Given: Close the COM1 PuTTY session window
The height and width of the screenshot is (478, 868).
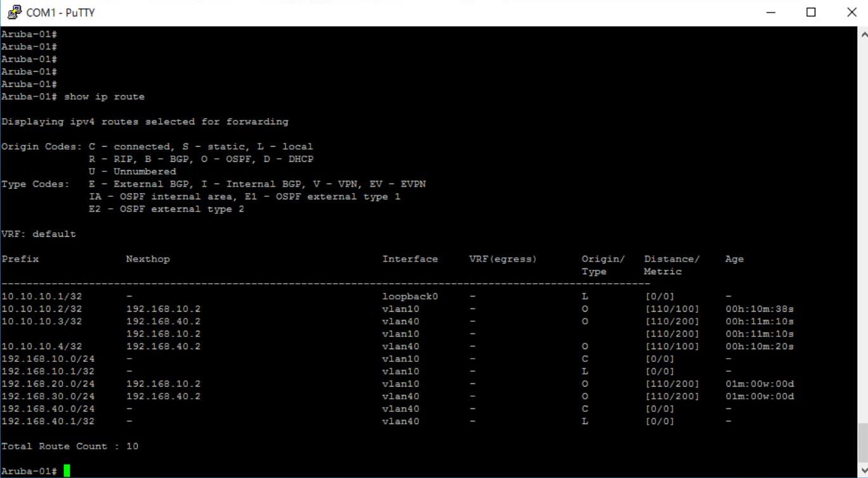Looking at the screenshot, I should pyautogui.click(x=851, y=12).
